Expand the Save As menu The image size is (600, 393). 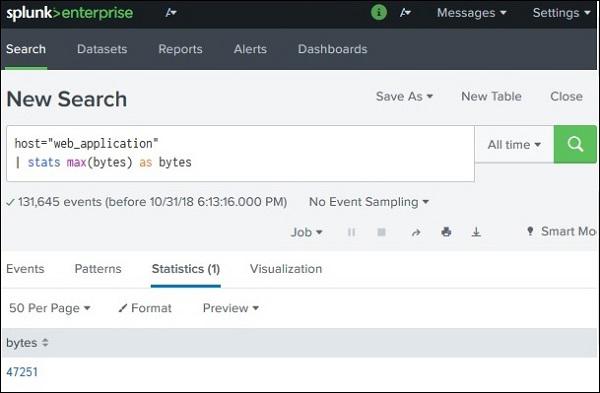pyautogui.click(x=404, y=96)
